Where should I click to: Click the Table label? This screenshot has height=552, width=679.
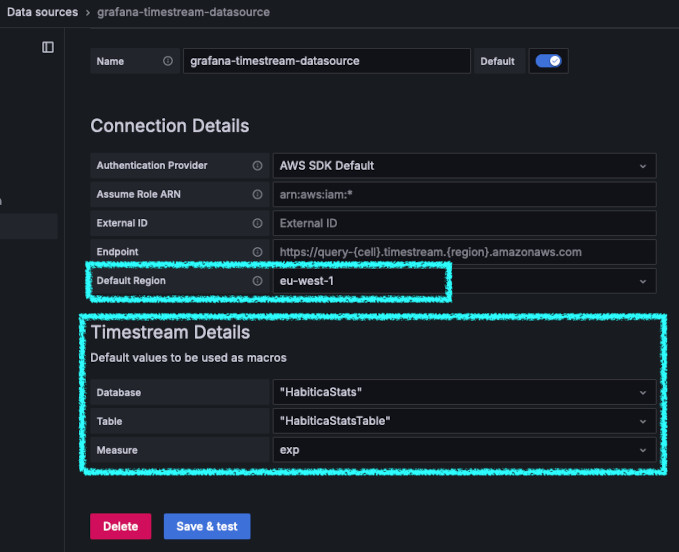click(x=109, y=421)
